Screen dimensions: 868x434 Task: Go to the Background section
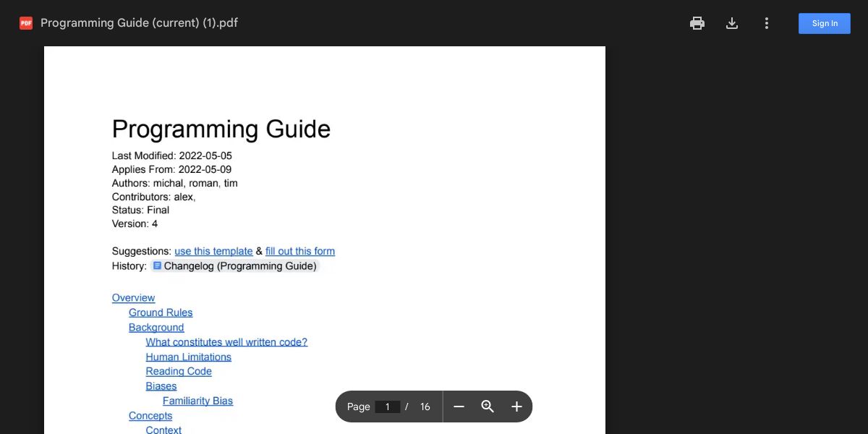[x=156, y=328]
